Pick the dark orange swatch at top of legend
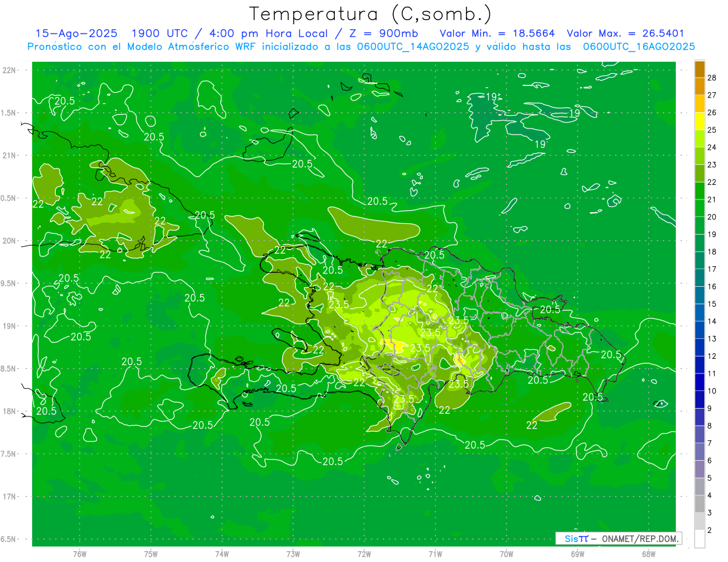This screenshot has width=728, height=562. click(699, 69)
